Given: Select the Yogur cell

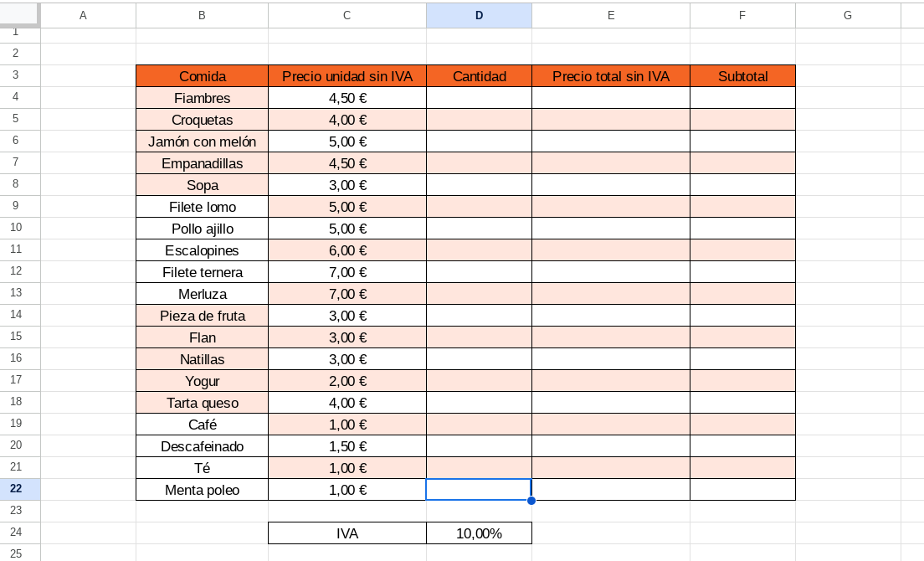Looking at the screenshot, I should point(203,381).
